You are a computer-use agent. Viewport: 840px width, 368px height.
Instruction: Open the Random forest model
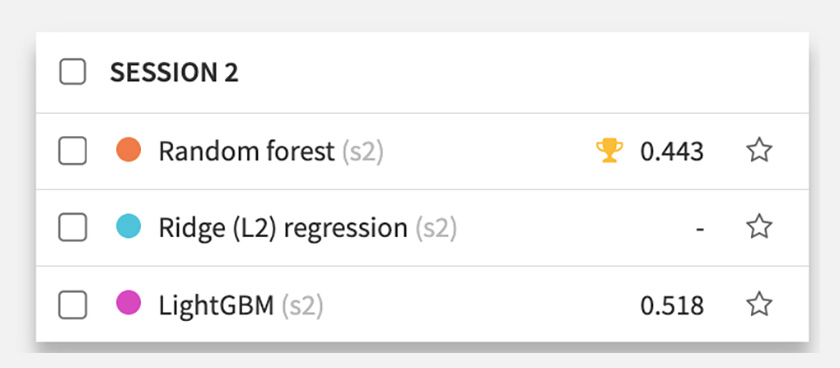click(246, 152)
